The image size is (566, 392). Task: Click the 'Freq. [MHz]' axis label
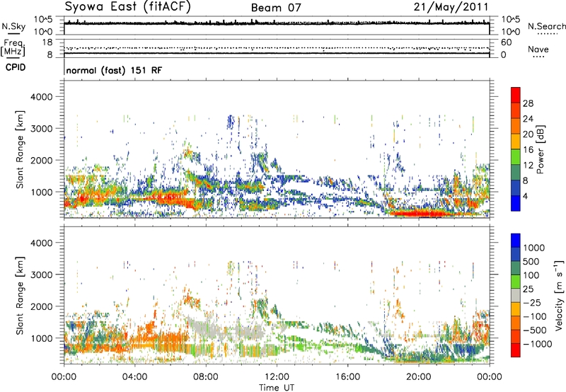coord(13,48)
